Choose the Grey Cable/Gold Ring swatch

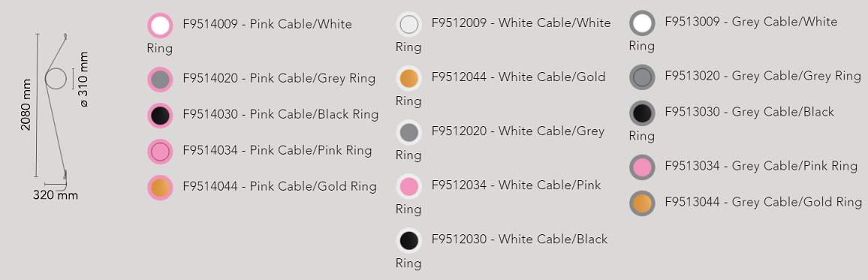[642, 203]
